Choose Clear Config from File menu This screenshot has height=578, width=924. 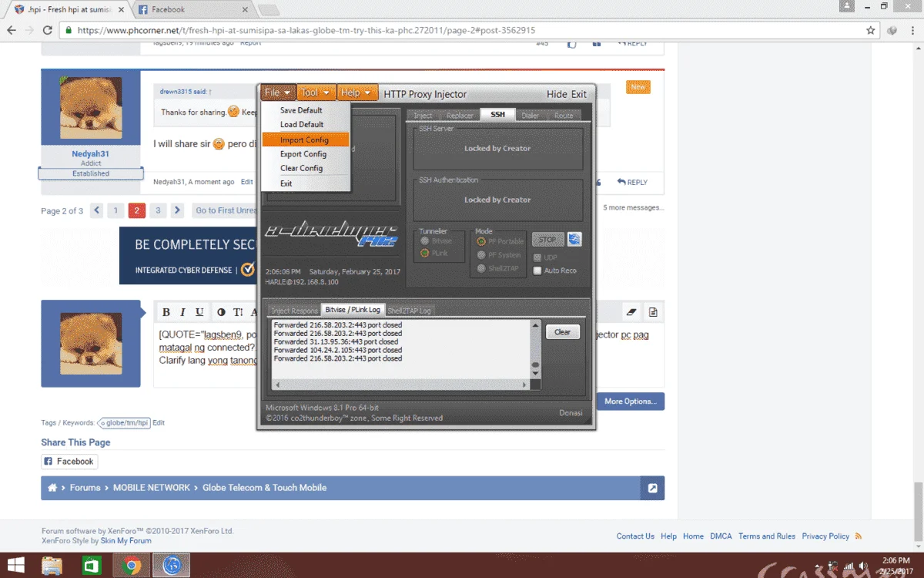[x=306, y=168]
